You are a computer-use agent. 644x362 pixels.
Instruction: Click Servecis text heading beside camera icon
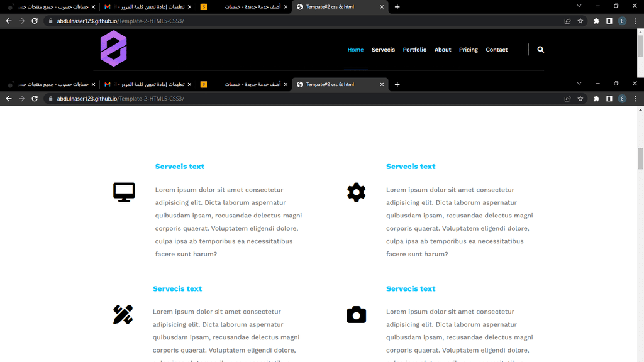point(410,288)
